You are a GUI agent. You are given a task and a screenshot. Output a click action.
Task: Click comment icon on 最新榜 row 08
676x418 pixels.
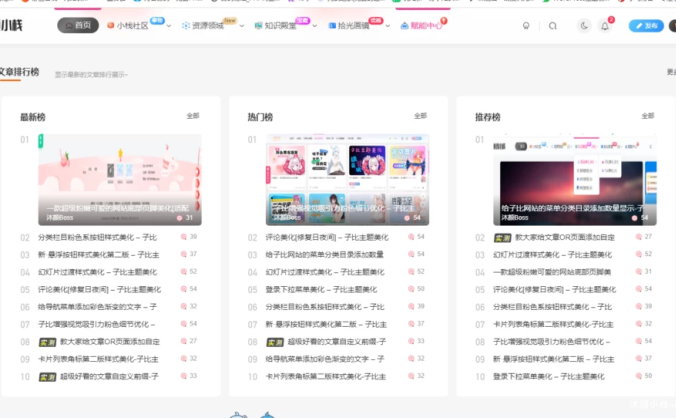[184, 341]
